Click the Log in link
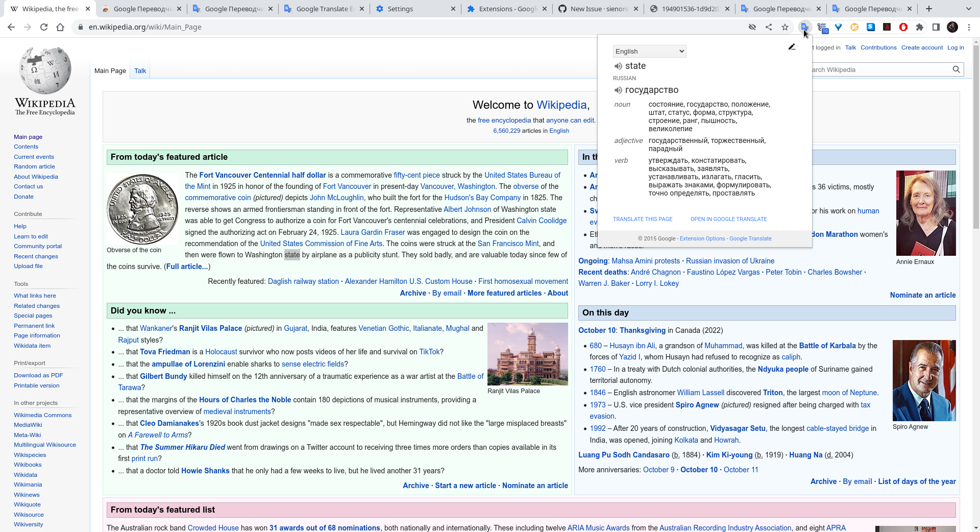Screen dimensions: 980x532 pos(955,47)
